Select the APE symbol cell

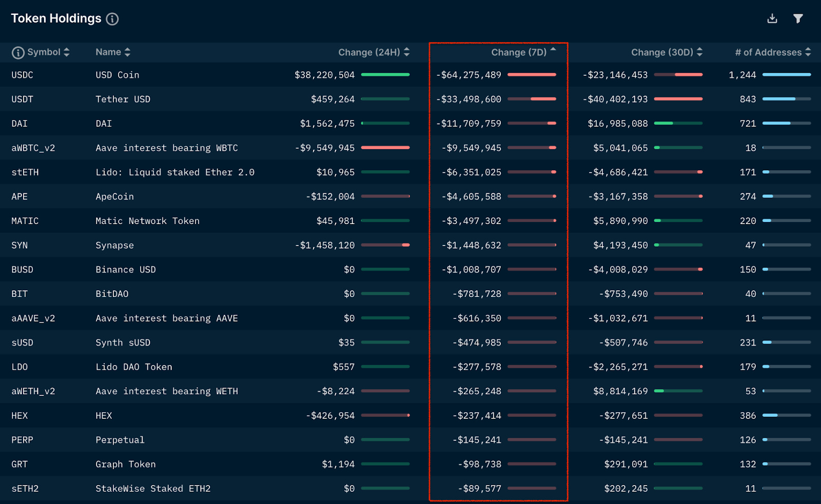point(19,196)
